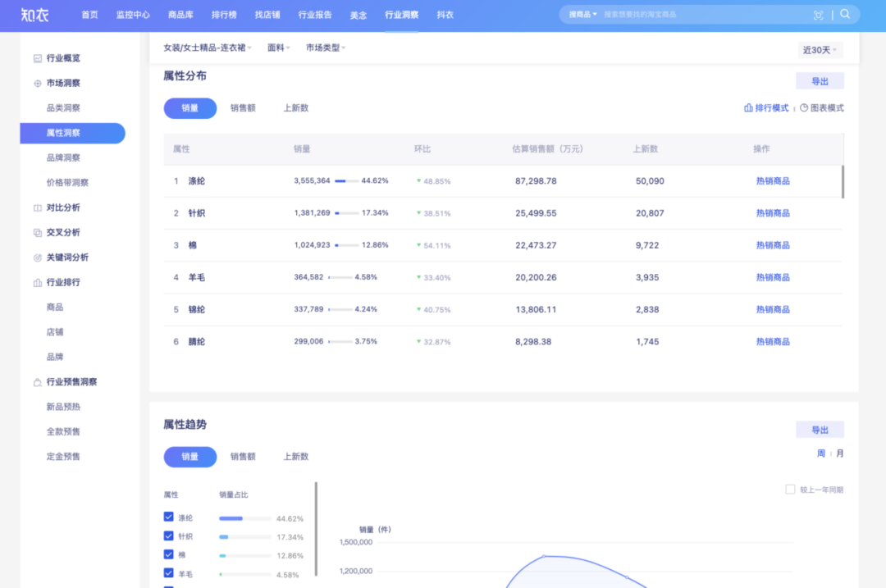886x588 pixels.
Task: Open the 市场类型 dropdown
Action: 326,48
